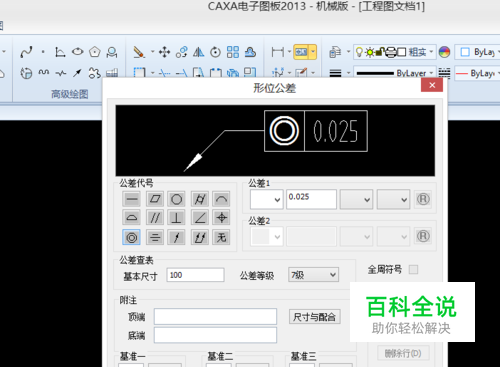500x367 pixels.
Task: Select the wave line tool
Action: coord(44,72)
